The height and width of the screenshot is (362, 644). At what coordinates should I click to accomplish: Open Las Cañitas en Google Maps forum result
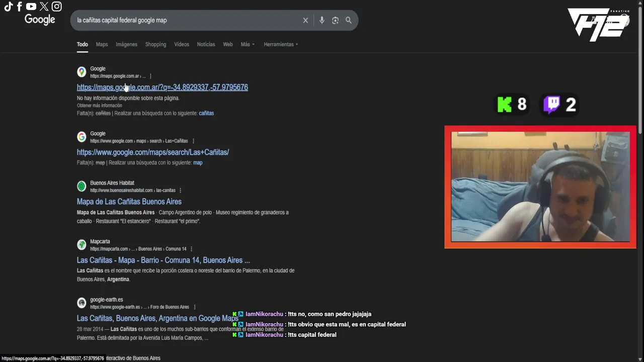(157, 318)
